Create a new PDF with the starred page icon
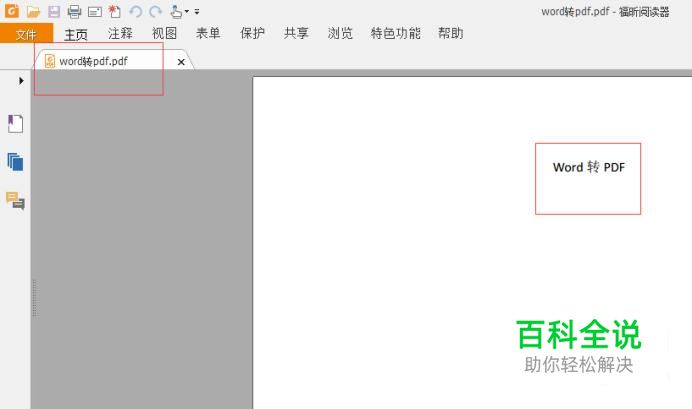Image resolution: width=692 pixels, height=409 pixels. (x=115, y=11)
